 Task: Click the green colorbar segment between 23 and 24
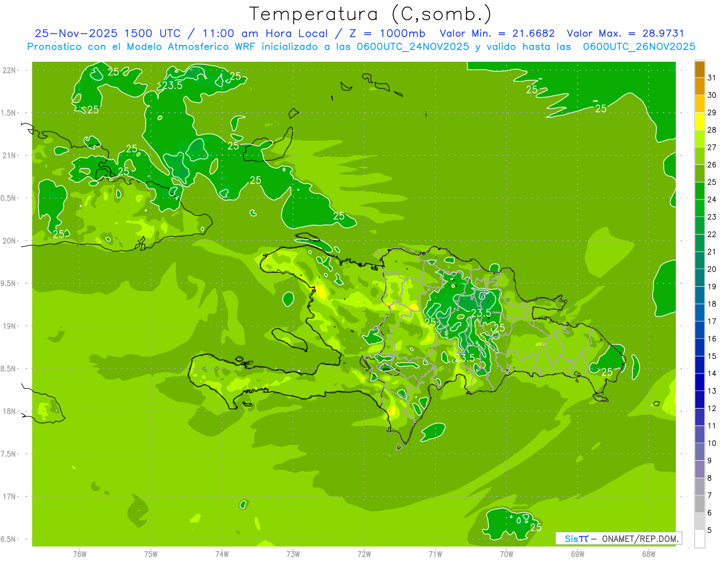tap(699, 208)
